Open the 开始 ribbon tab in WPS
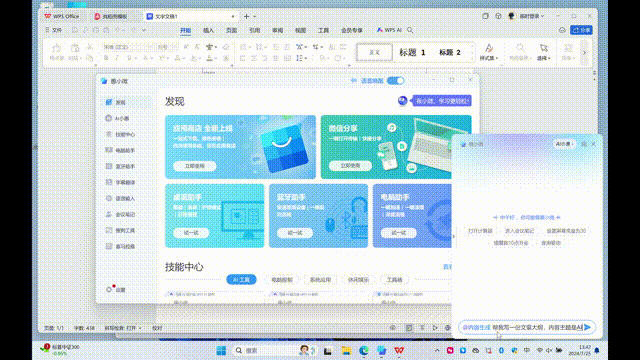640x360 pixels. tap(185, 30)
